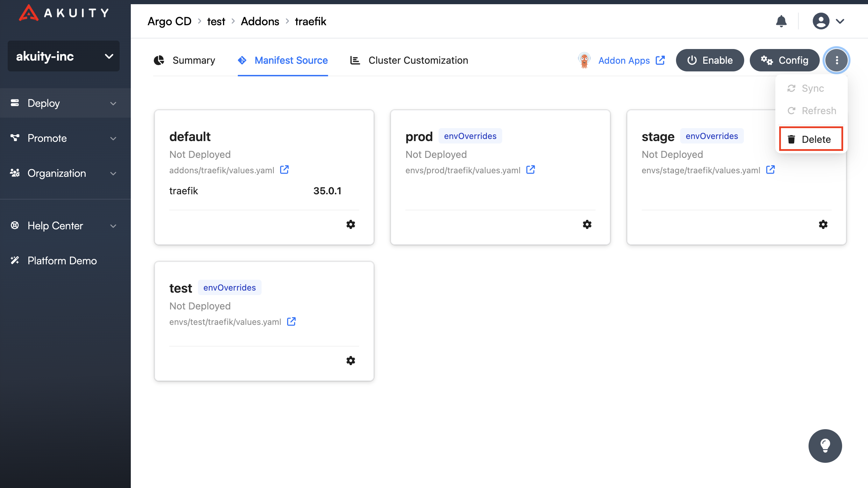
Task: Expand the Deploy sidebar section
Action: pyautogui.click(x=65, y=103)
